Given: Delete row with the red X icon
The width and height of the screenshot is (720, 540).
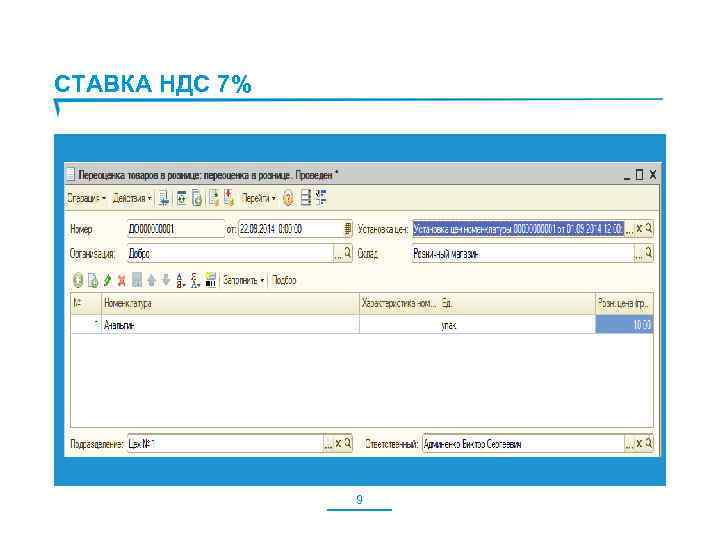Looking at the screenshot, I should click(x=122, y=280).
